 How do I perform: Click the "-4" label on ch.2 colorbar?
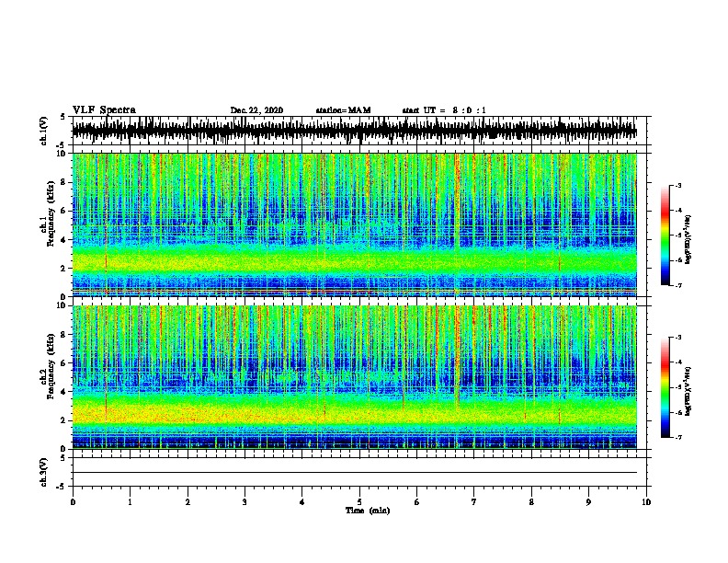coord(678,362)
